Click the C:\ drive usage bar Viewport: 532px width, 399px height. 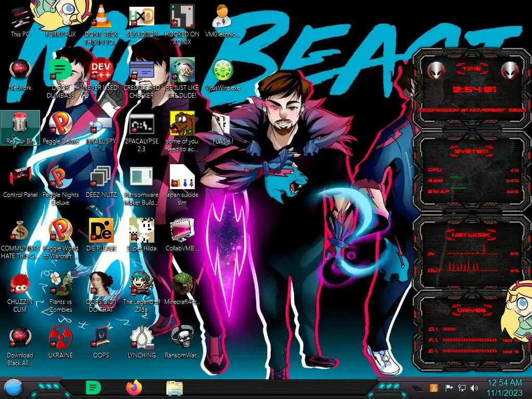pos(449,329)
